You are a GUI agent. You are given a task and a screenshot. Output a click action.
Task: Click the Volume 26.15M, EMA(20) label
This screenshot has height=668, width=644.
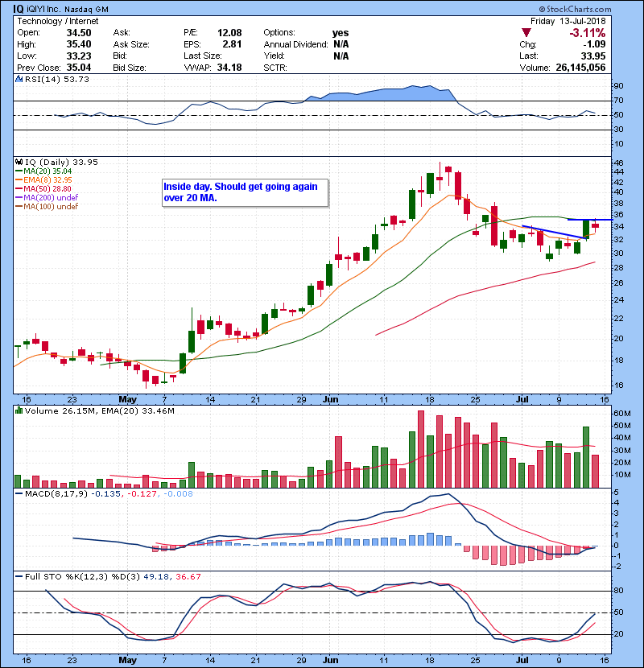click(x=100, y=410)
